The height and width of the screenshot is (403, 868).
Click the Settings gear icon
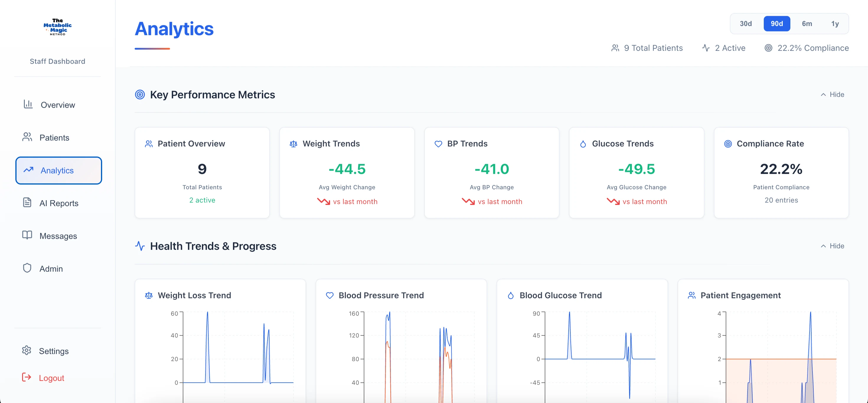(27, 350)
